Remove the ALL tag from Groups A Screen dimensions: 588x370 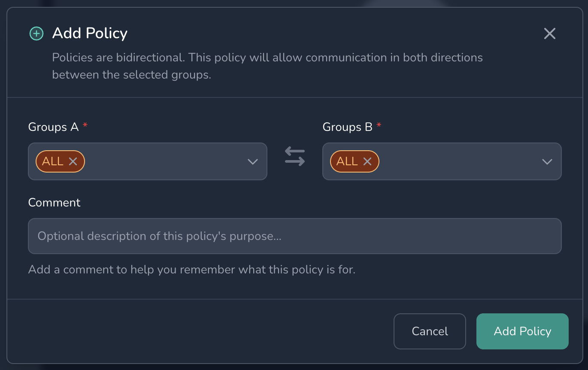click(73, 161)
